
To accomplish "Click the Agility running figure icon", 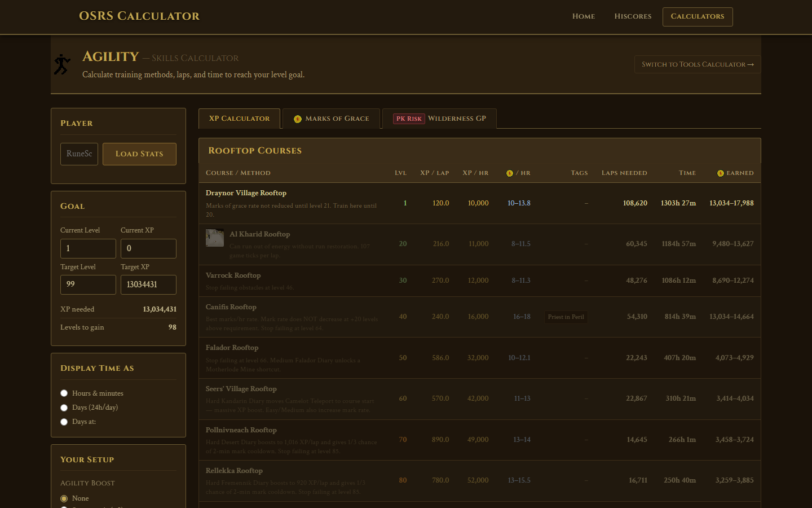I will click(62, 65).
